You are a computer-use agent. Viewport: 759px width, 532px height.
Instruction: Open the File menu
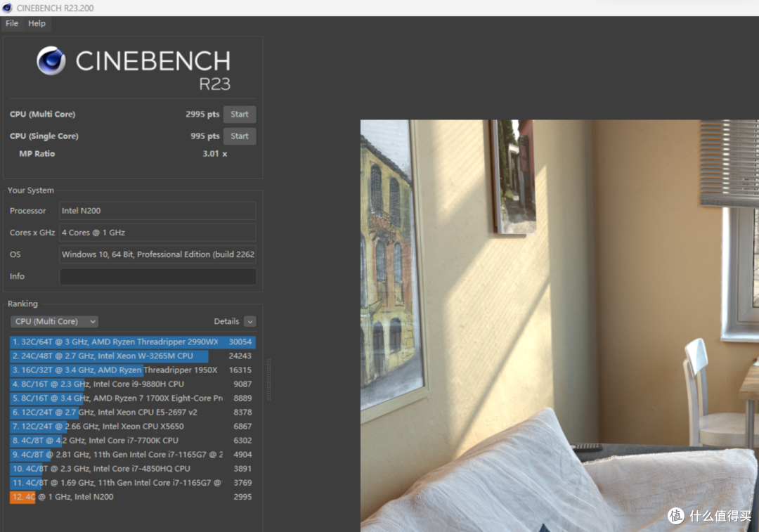(12, 23)
